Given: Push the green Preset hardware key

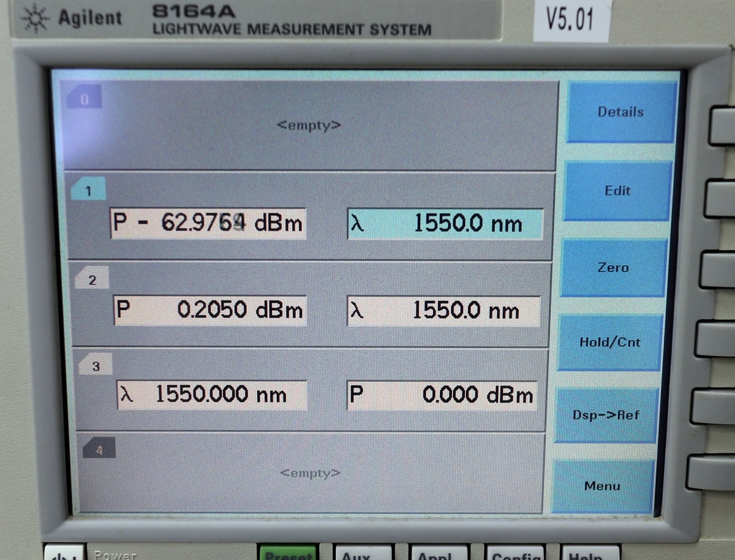Looking at the screenshot, I should pos(288,553).
